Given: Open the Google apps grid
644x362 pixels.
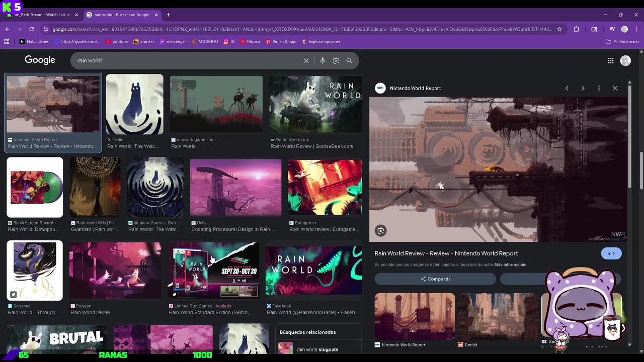Looking at the screenshot, I should click(610, 61).
